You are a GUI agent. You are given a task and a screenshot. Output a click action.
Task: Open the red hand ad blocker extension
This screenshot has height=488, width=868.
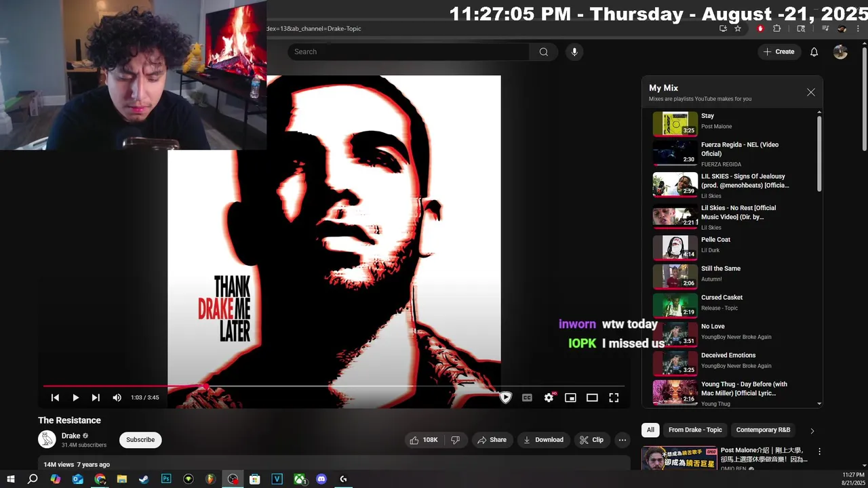coord(760,28)
